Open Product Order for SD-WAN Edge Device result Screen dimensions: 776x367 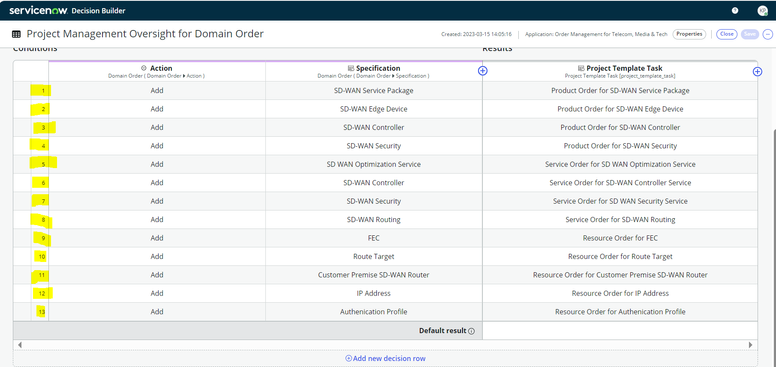tap(620, 109)
